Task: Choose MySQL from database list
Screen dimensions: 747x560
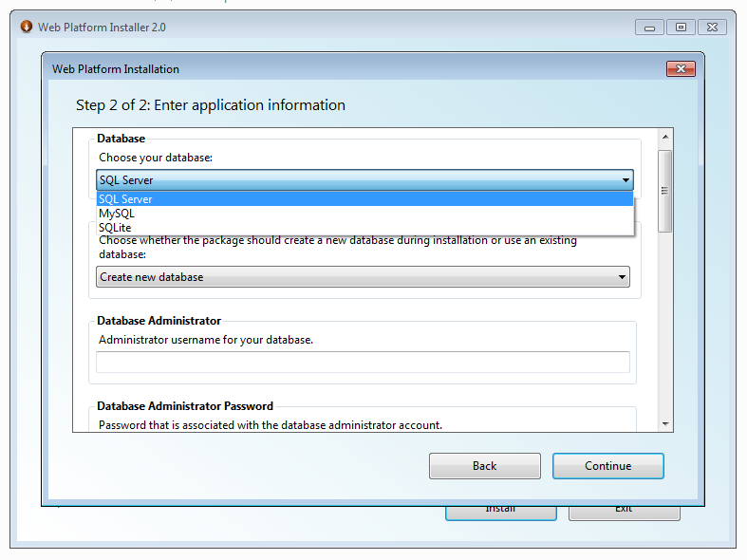Action: (x=364, y=214)
